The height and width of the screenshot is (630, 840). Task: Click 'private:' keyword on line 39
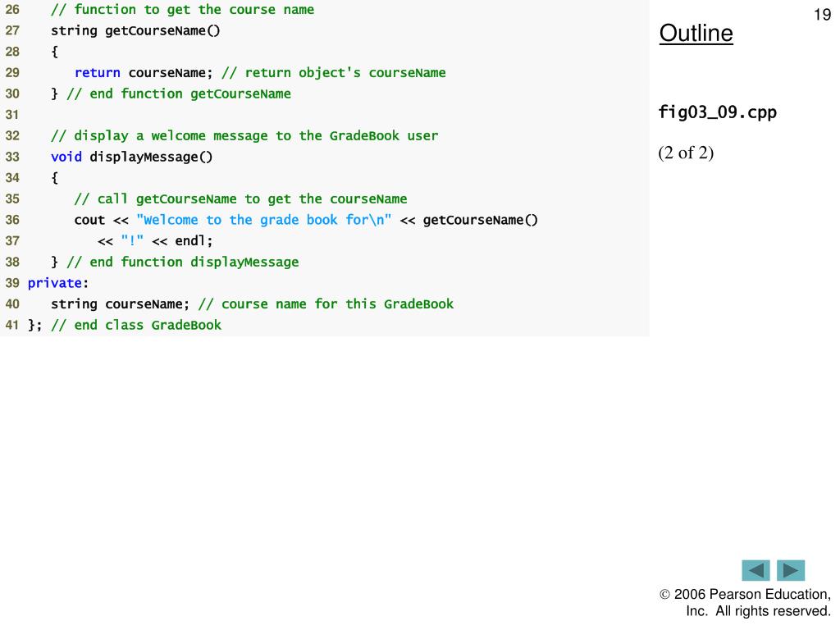coord(58,283)
